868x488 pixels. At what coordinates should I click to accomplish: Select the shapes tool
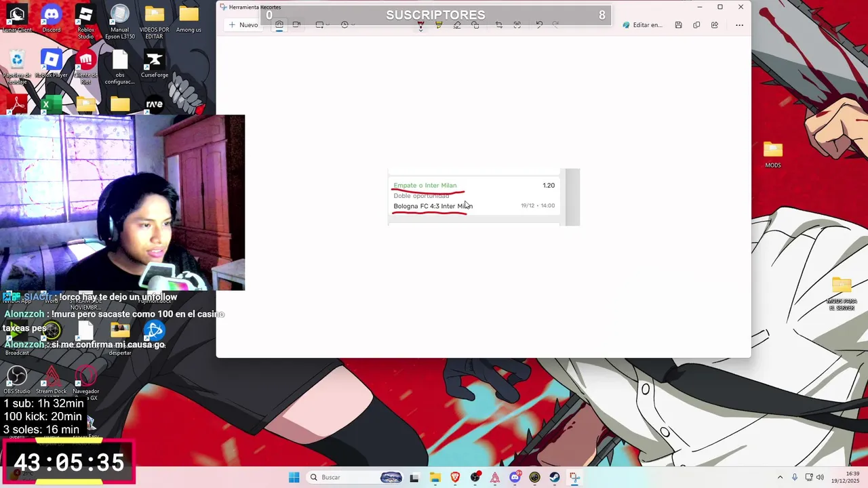[x=475, y=25]
